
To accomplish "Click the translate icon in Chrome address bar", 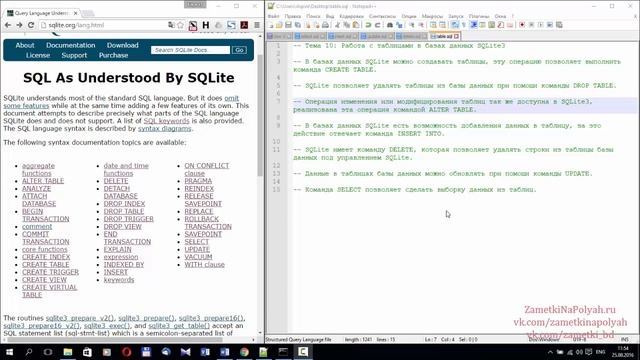I will pyautogui.click(x=171, y=25).
